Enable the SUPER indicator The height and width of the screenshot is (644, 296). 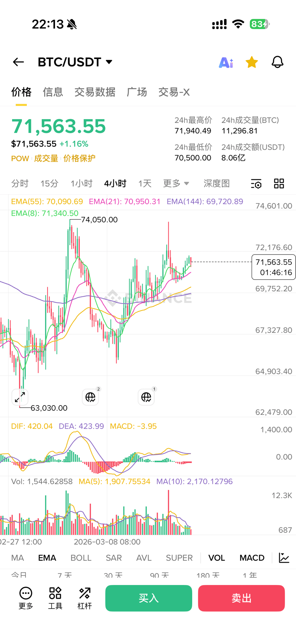point(179,558)
